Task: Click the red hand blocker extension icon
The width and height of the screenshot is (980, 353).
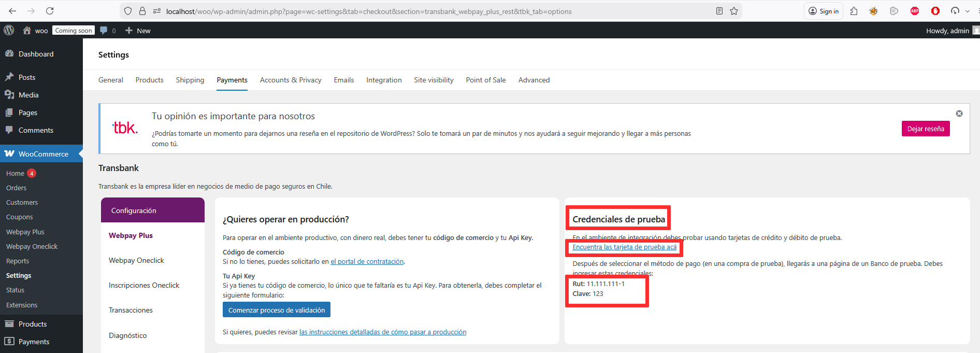Action: tap(935, 11)
